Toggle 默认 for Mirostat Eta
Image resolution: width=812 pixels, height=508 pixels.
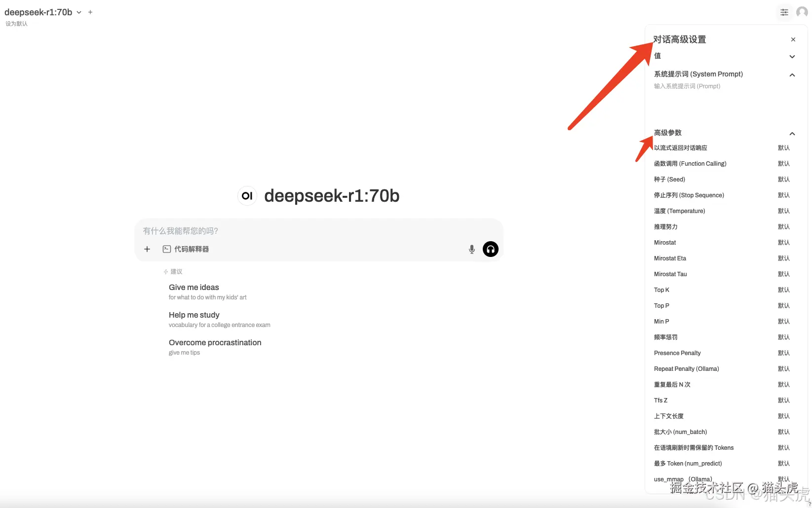pyautogui.click(x=784, y=258)
